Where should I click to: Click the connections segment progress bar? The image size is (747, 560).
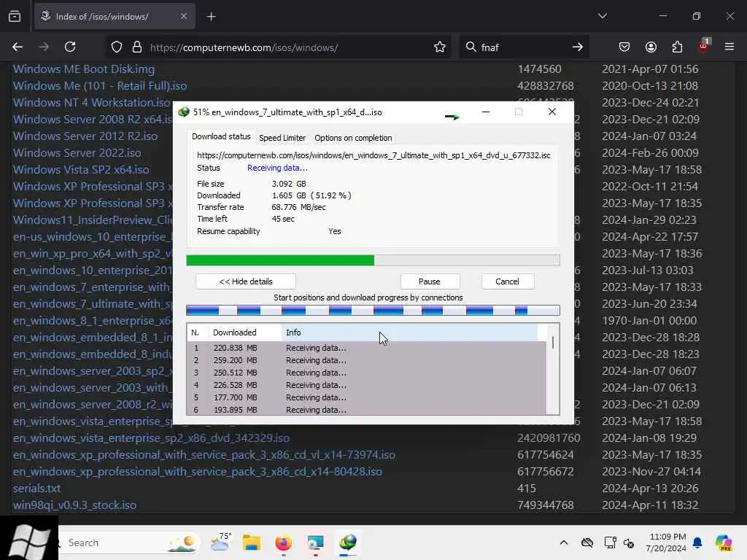pos(373,311)
